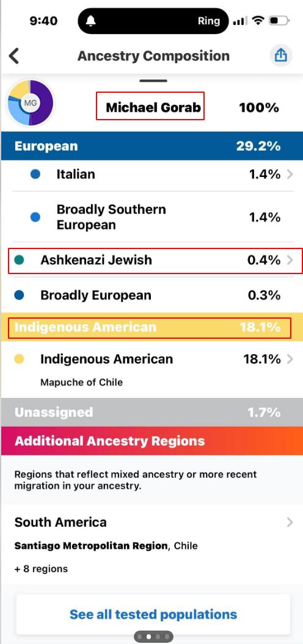Tap the battery icon in status bar
The height and width of the screenshot is (644, 303).
pos(279,21)
